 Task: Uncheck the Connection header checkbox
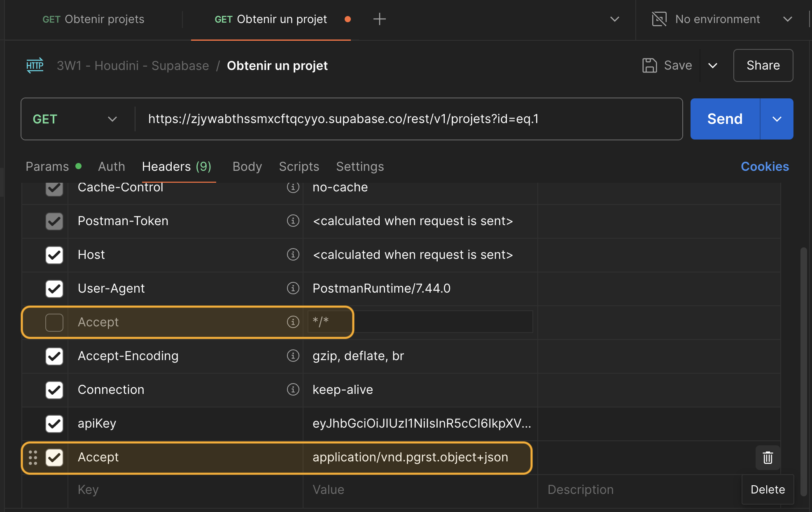tap(54, 390)
